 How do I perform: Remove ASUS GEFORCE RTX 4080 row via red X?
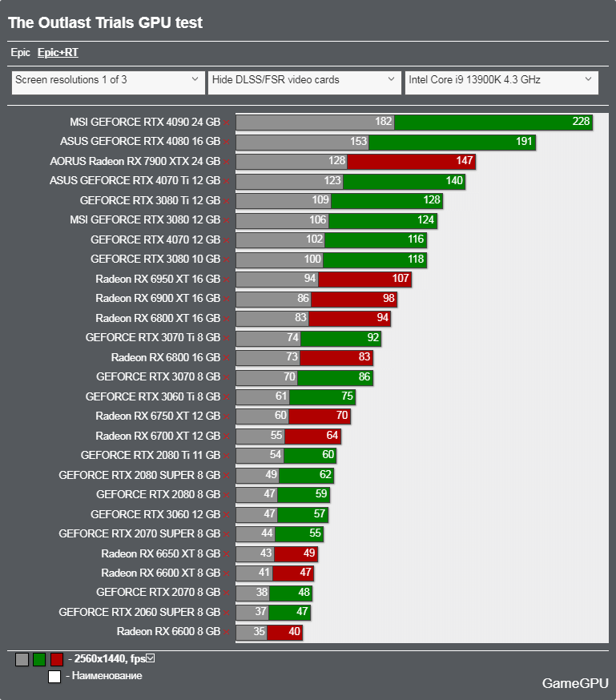227,142
